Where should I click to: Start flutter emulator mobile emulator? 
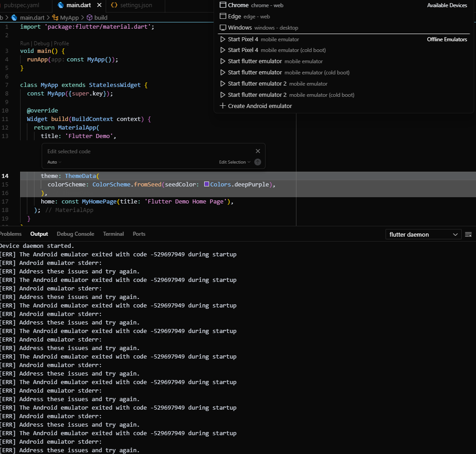click(343, 61)
